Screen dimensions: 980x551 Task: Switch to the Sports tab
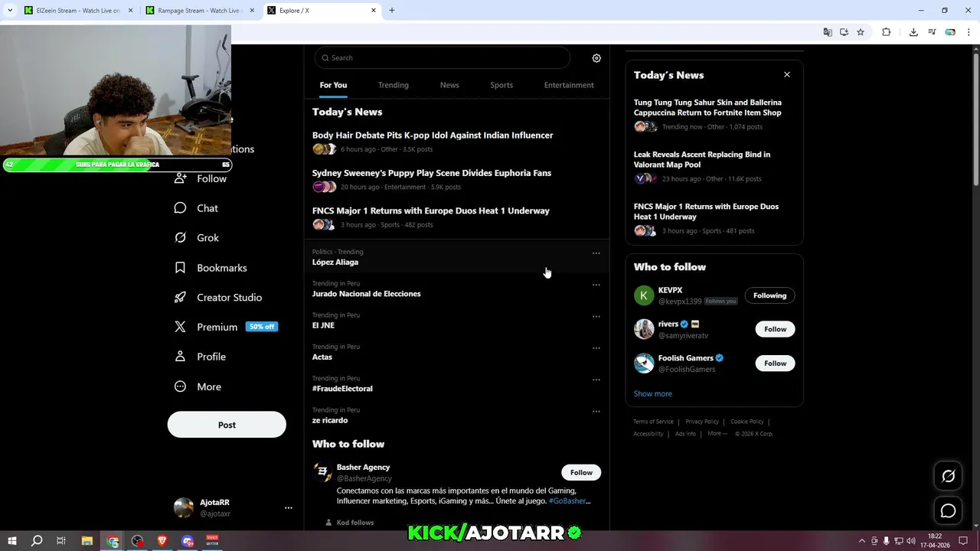coord(501,85)
